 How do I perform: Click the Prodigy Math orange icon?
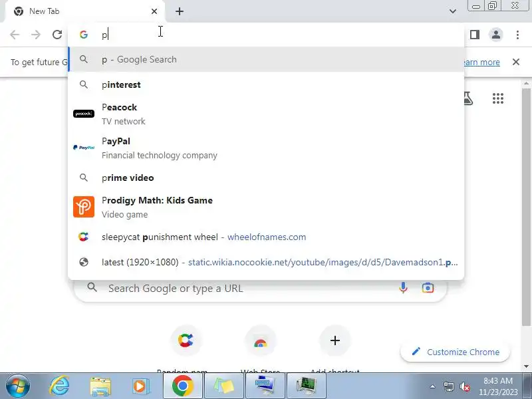pos(84,207)
